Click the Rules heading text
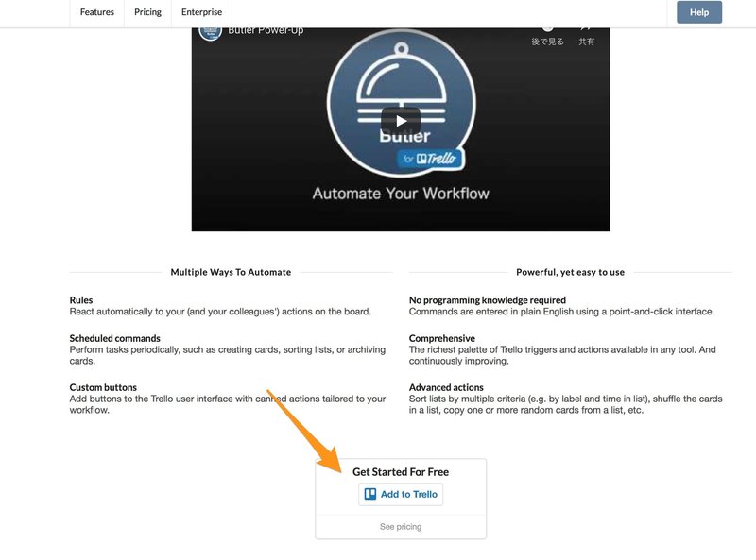This screenshot has width=756, height=560. 81,299
